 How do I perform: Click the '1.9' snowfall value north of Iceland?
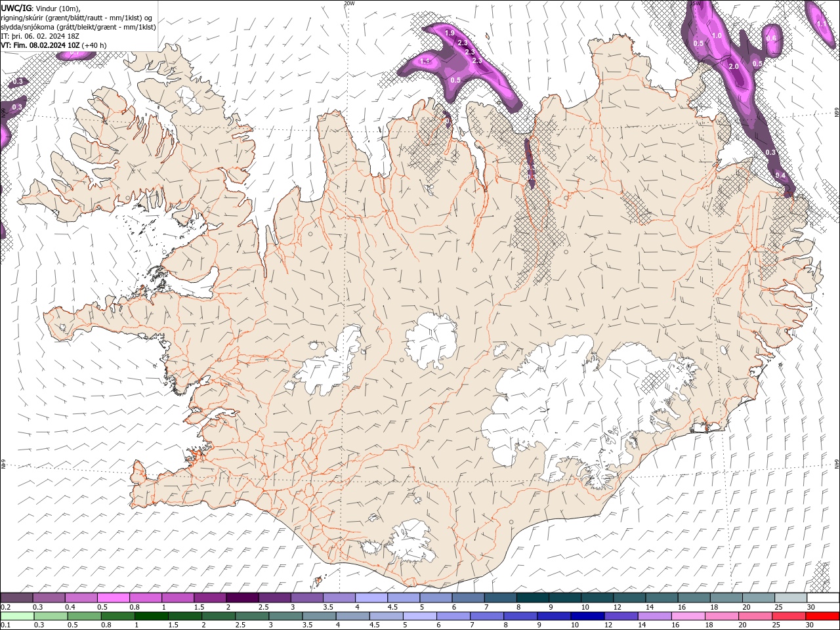point(450,33)
